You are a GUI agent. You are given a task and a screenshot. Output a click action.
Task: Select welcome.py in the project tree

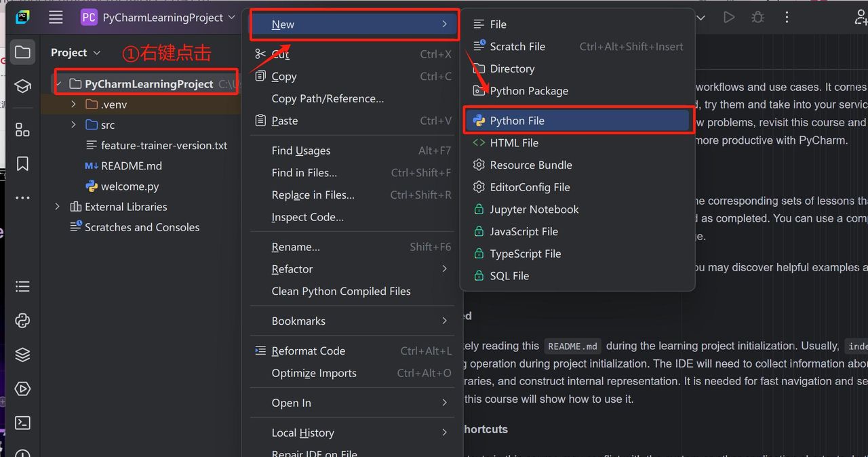[x=130, y=186]
